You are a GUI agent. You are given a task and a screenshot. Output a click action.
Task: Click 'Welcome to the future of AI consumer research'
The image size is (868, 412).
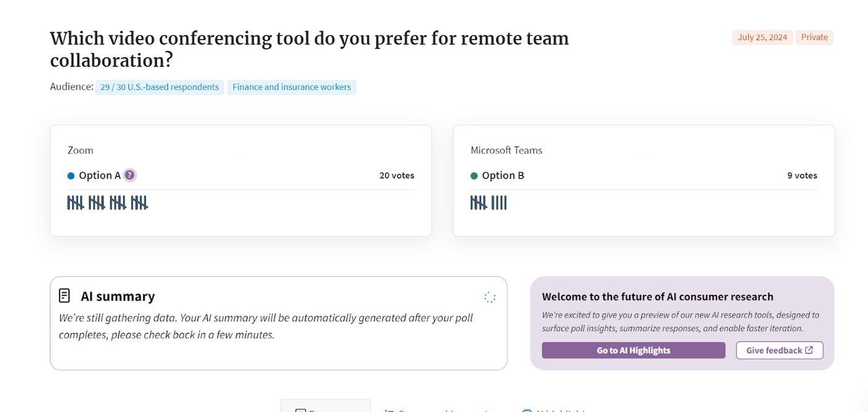click(x=658, y=297)
